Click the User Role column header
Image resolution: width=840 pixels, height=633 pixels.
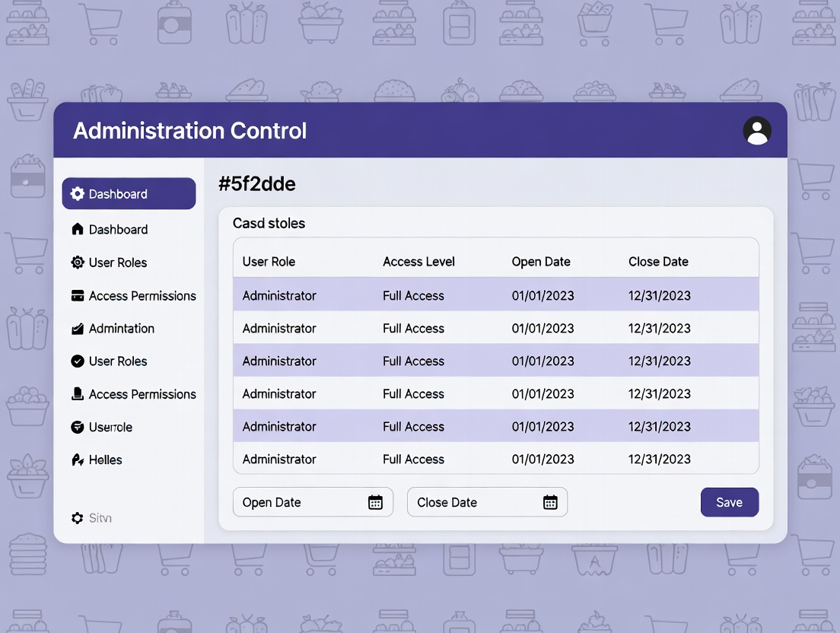(269, 262)
